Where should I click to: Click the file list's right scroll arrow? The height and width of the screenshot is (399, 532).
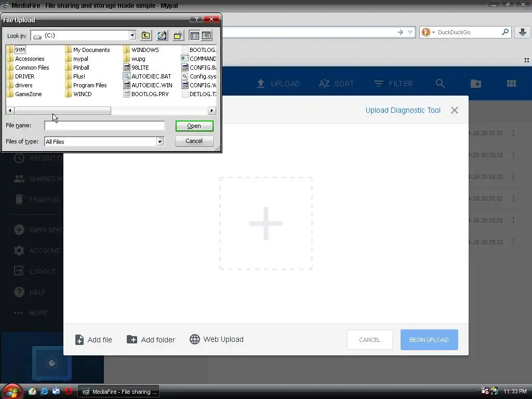pyautogui.click(x=212, y=111)
